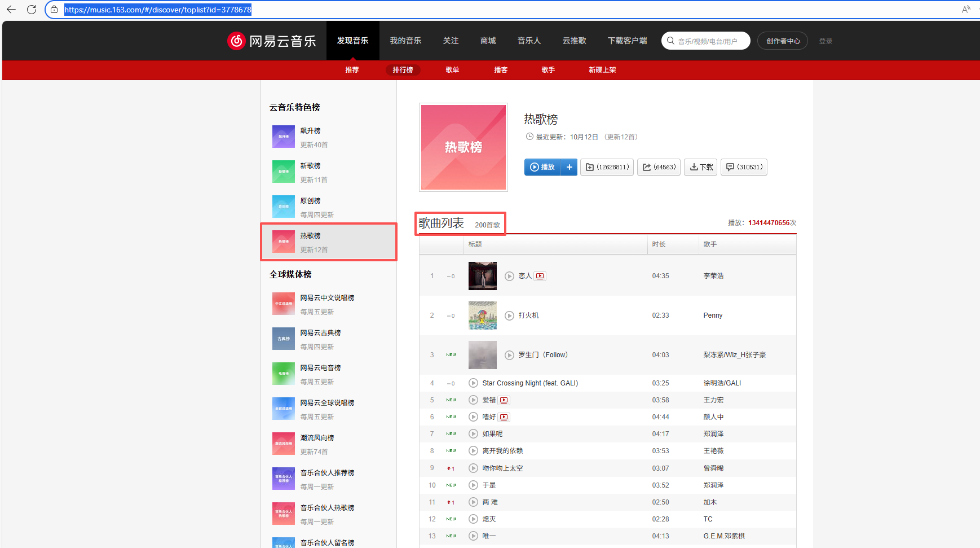The image size is (980, 548).
Task: Open comments button (310531)
Action: pyautogui.click(x=744, y=167)
